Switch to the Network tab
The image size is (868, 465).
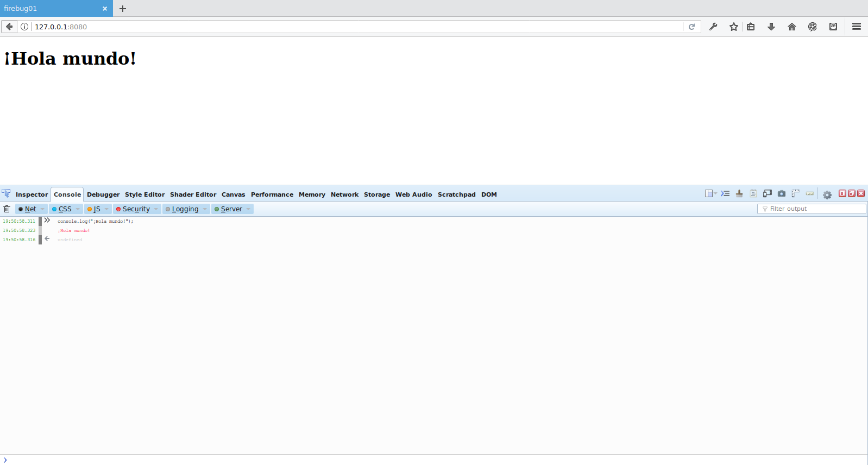click(344, 194)
